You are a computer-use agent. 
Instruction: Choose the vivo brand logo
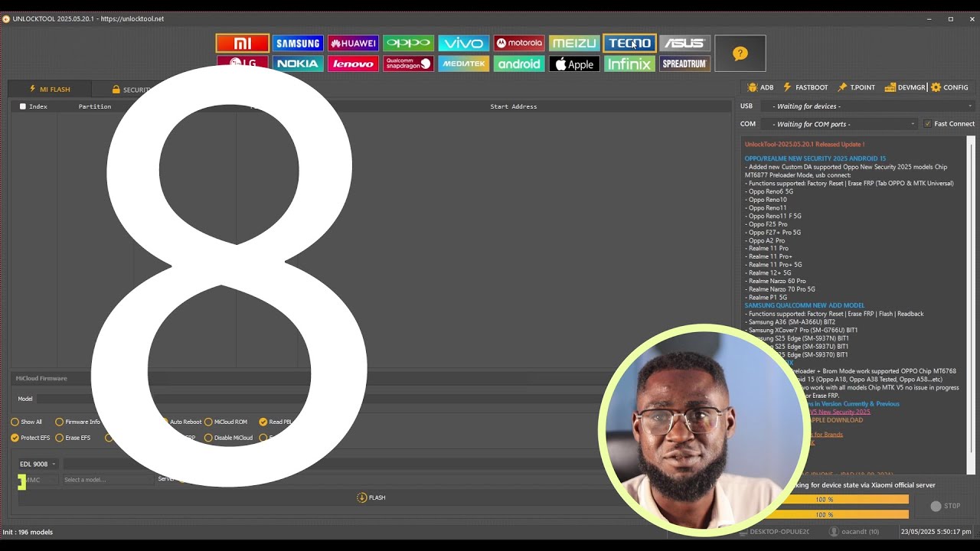(463, 44)
